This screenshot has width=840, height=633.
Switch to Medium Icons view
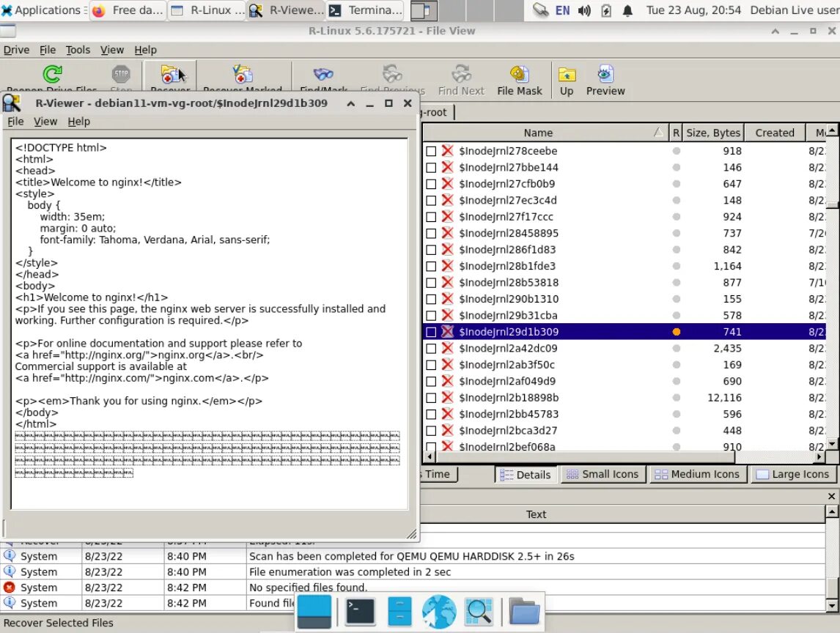pyautogui.click(x=698, y=475)
